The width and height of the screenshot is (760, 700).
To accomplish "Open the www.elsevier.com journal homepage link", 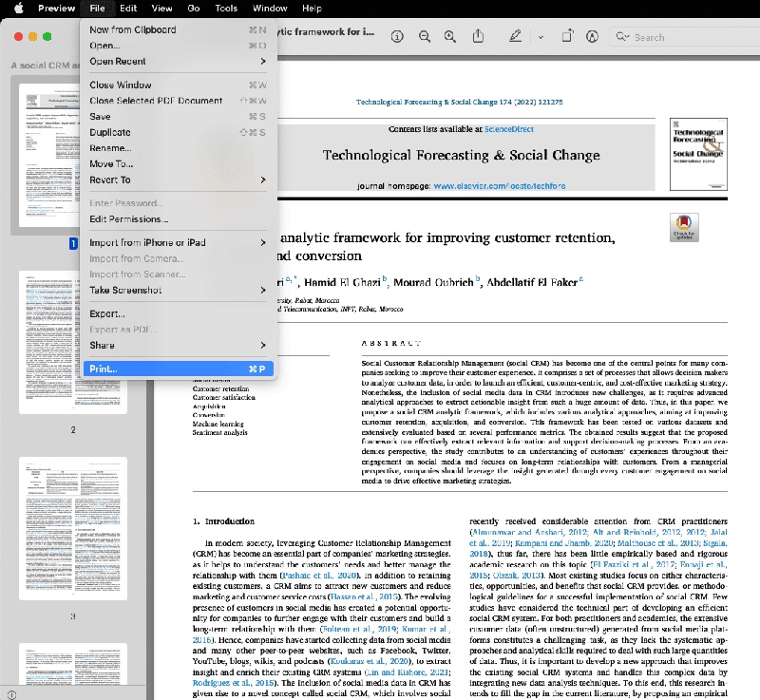I will (x=500, y=186).
